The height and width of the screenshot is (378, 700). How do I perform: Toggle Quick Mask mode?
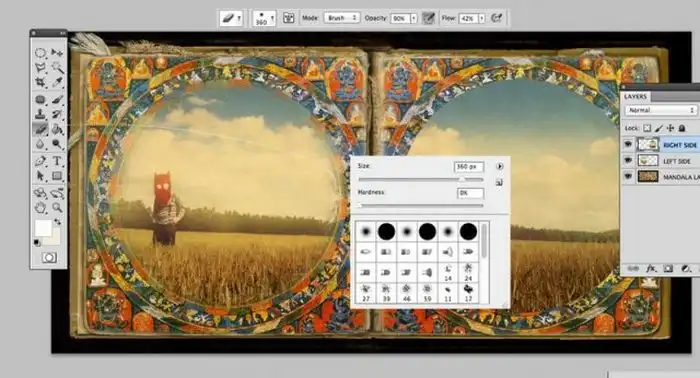click(x=49, y=258)
